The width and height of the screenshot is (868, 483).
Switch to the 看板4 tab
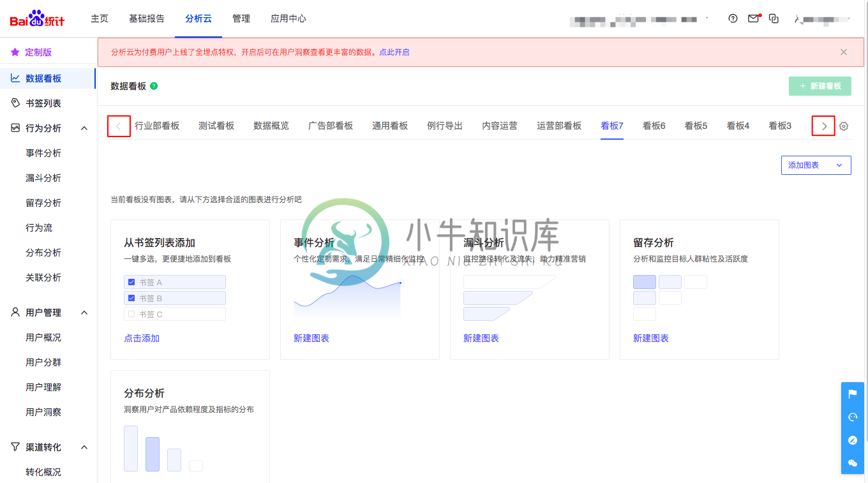(x=738, y=126)
